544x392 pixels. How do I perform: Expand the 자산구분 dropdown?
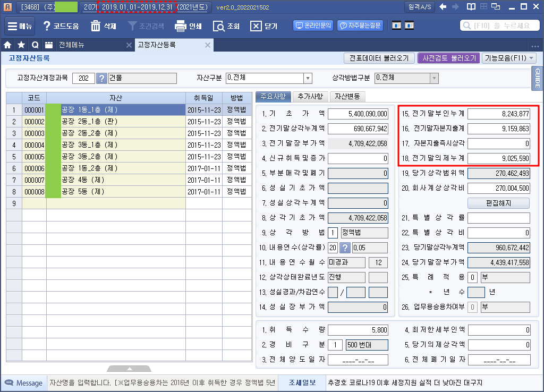(307, 79)
